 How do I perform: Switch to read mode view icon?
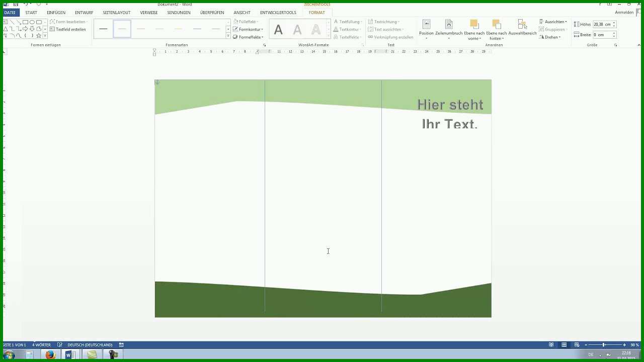pyautogui.click(x=551, y=345)
